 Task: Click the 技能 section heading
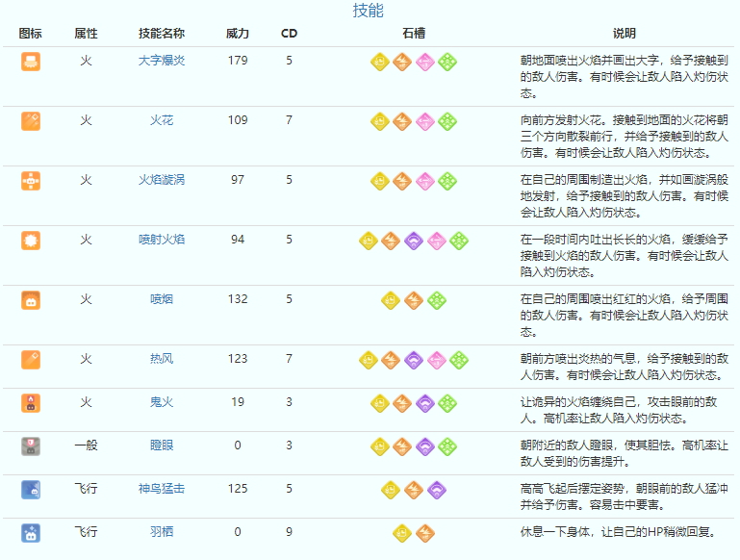point(369,12)
